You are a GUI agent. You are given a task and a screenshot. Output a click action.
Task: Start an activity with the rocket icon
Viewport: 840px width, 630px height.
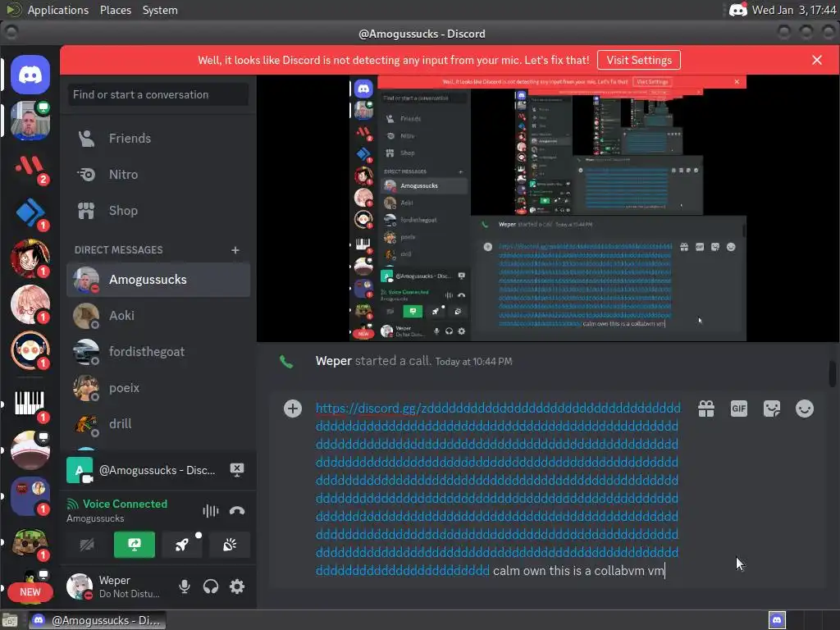point(182,545)
